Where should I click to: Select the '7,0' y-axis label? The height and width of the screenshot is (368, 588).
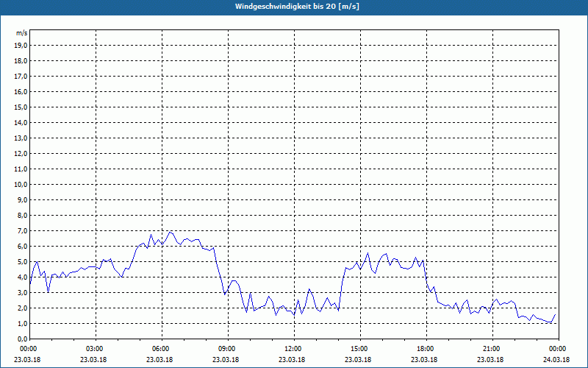click(x=22, y=231)
